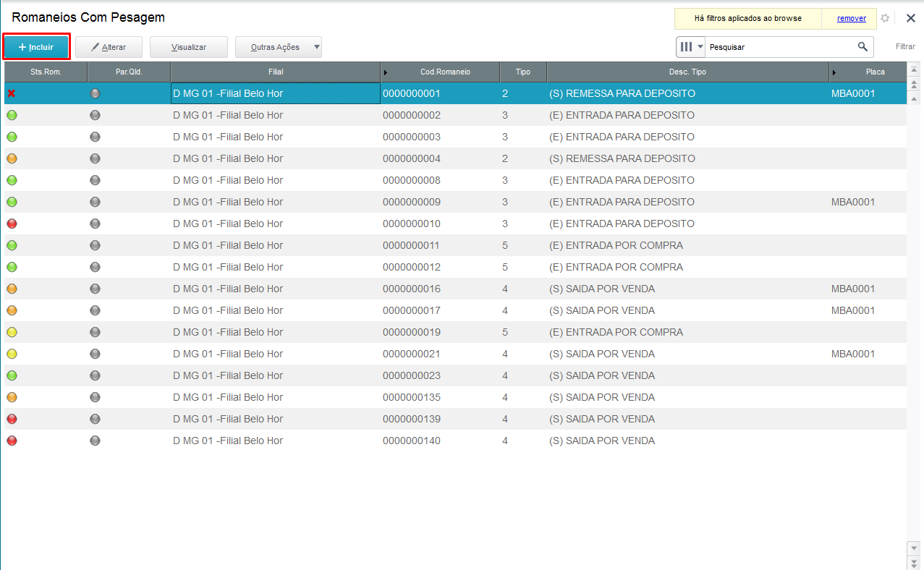Click green status icon of romaneio 0000000002
The image size is (924, 570).
coord(12,115)
